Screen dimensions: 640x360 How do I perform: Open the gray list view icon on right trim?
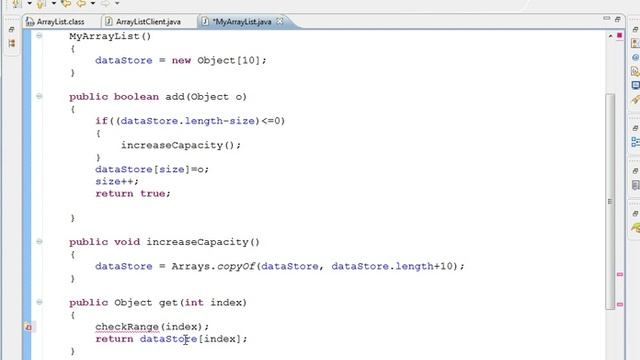pyautogui.click(x=636, y=185)
